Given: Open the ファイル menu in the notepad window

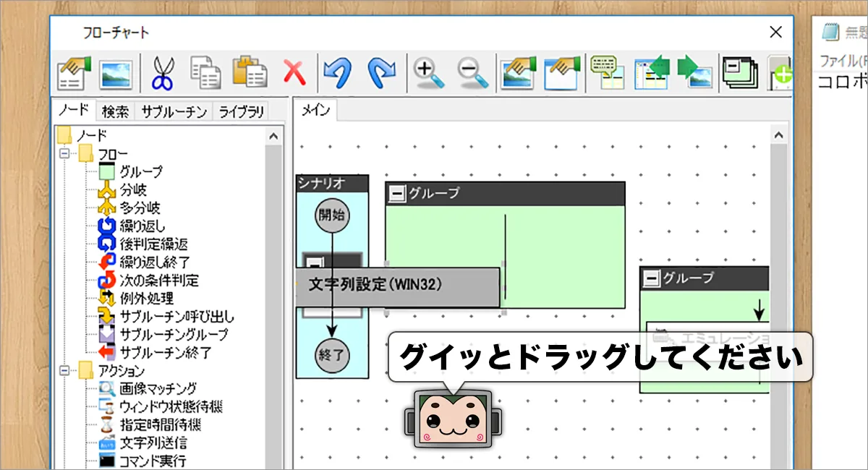Looking at the screenshot, I should 843,60.
